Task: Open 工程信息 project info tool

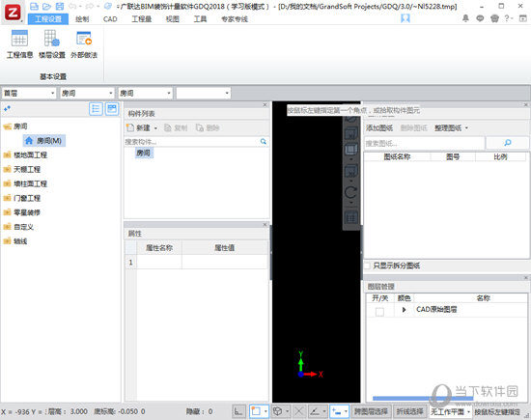Action: point(19,44)
